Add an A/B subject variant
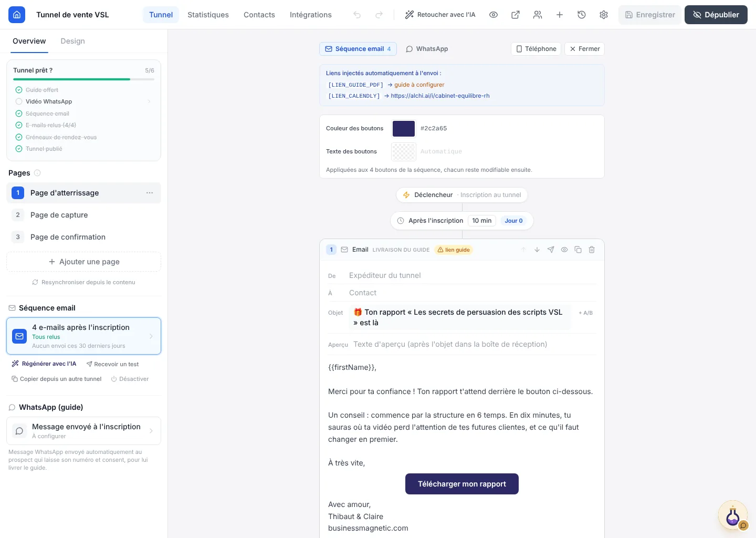The height and width of the screenshot is (538, 756). click(585, 313)
